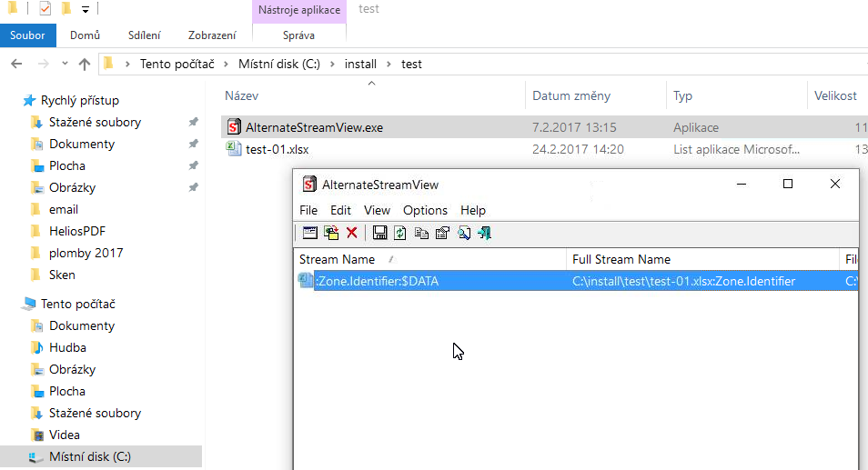Click the Save floppy disk toolbar icon
Screen dimensions: 868x470
pos(380,234)
